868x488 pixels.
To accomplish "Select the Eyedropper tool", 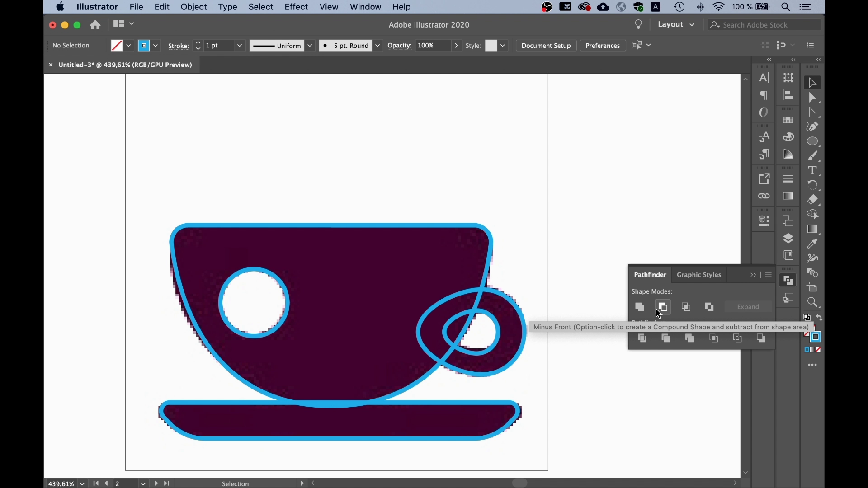I will point(813,244).
